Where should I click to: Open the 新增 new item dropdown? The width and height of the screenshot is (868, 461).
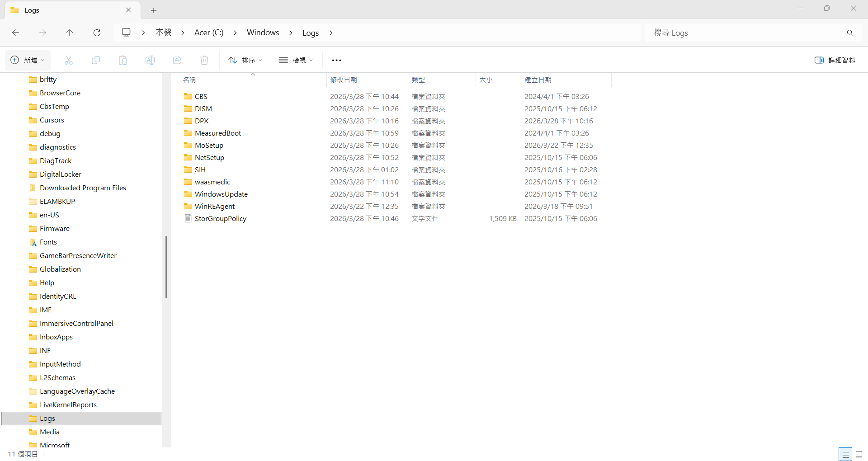tap(28, 60)
